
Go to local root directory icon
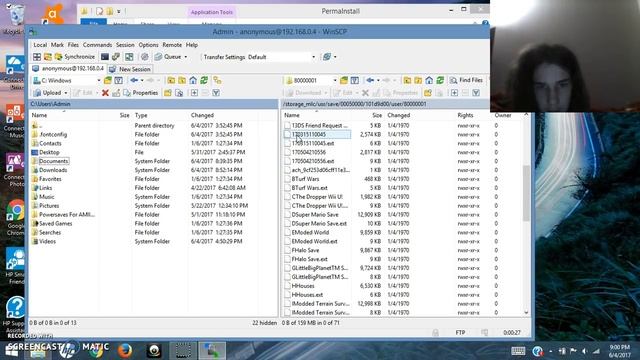pyautogui.click(x=182, y=80)
